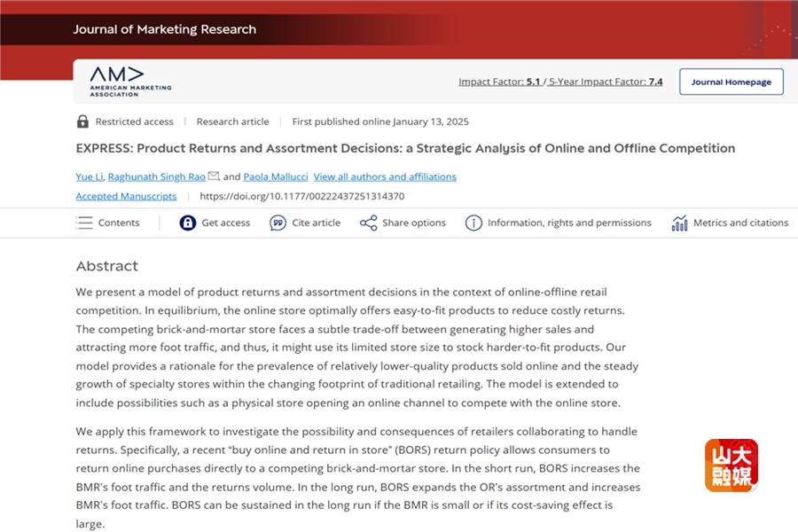Click the Impact Factor 5.1 link

click(499, 82)
